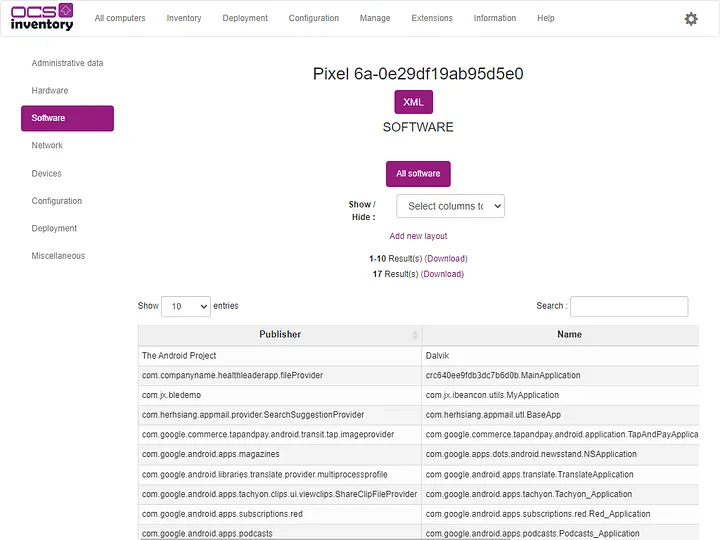Click the XML button
This screenshot has height=540, width=720.
coord(413,102)
